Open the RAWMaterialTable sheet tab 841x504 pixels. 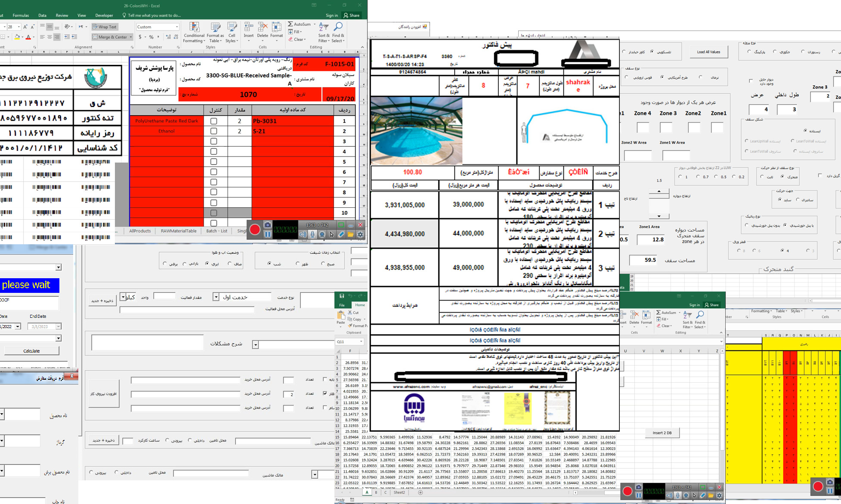coord(179,231)
